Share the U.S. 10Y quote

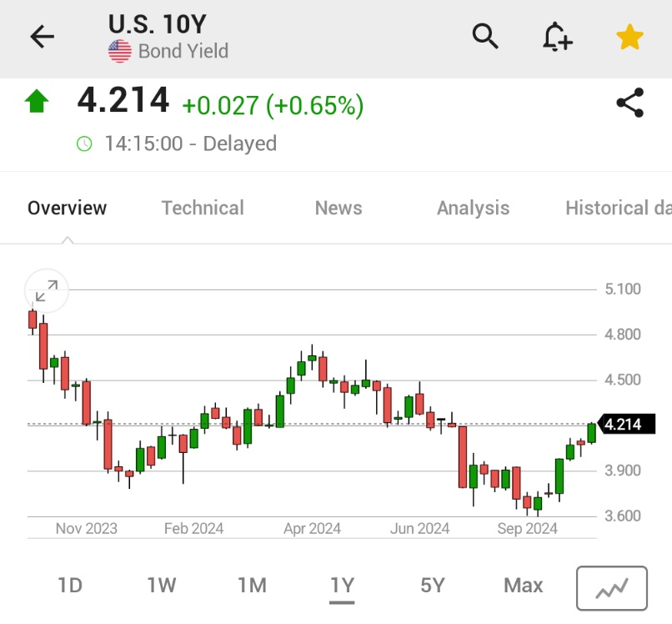point(631,103)
